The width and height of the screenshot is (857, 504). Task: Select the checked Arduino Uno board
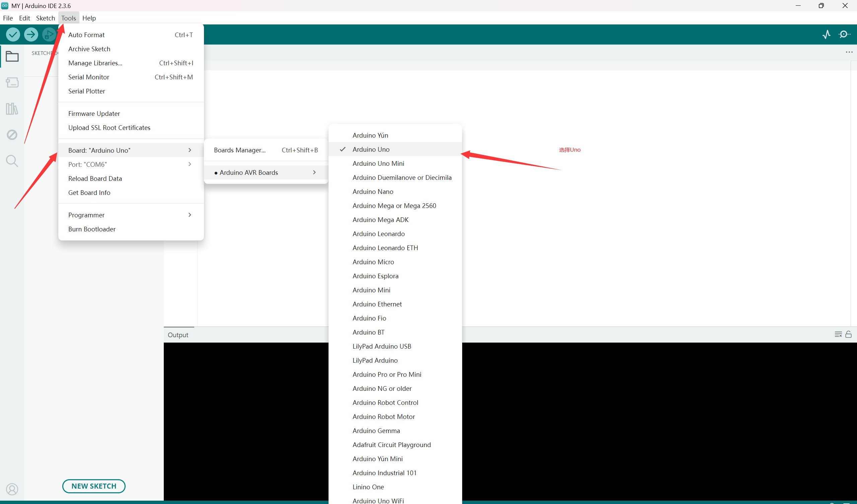click(371, 149)
